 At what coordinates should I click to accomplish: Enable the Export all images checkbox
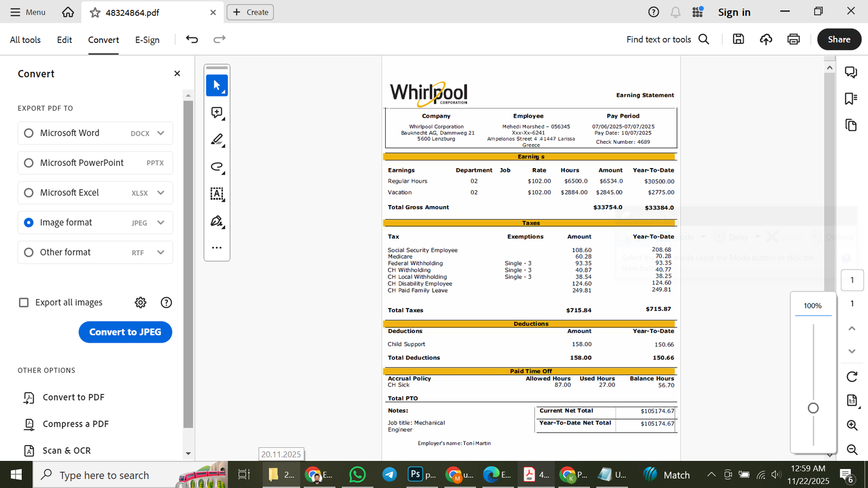point(24,302)
